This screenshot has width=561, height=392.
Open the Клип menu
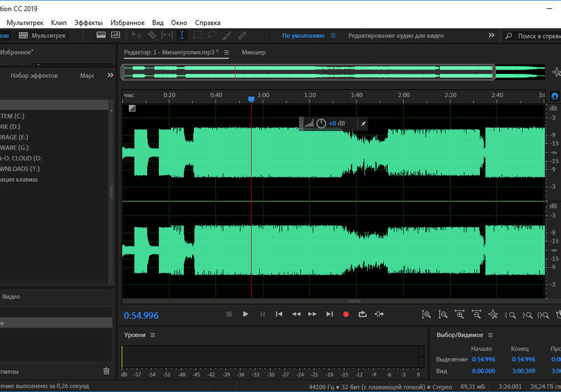59,23
